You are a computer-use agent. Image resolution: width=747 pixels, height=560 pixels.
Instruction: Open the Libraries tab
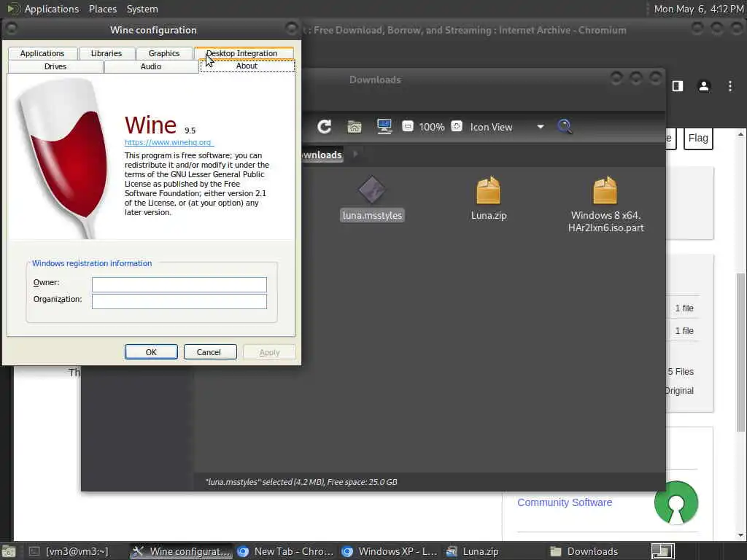click(107, 53)
